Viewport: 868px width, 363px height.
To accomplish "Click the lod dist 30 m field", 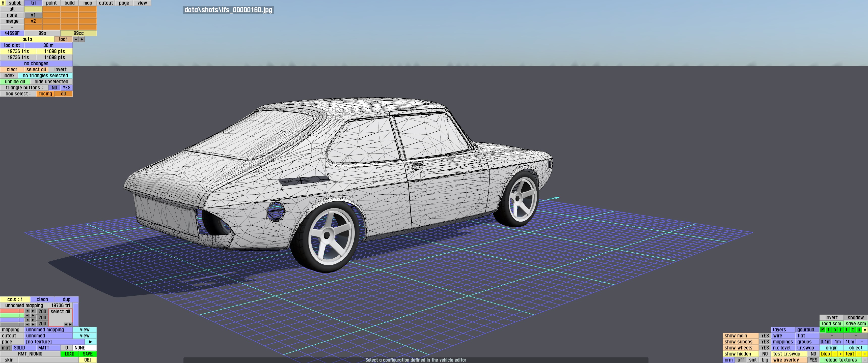I will tap(48, 45).
